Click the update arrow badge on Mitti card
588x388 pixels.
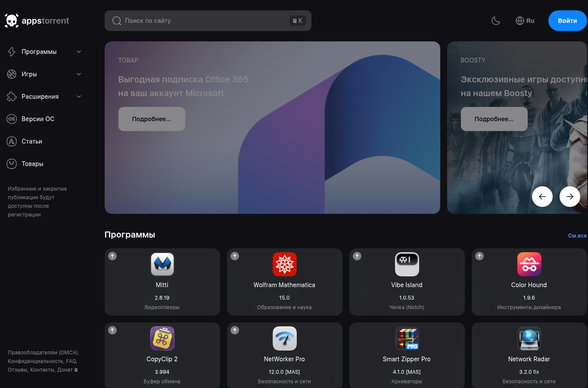click(x=112, y=256)
